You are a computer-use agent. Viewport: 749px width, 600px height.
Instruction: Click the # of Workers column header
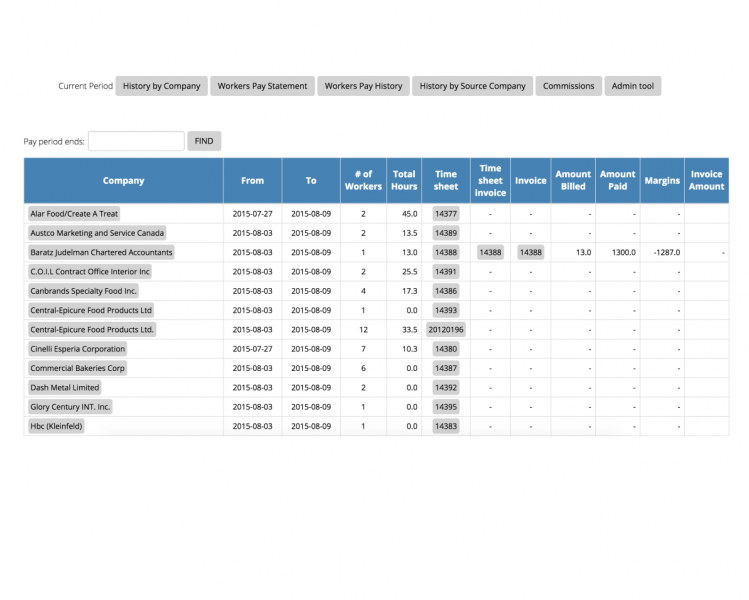point(364,181)
